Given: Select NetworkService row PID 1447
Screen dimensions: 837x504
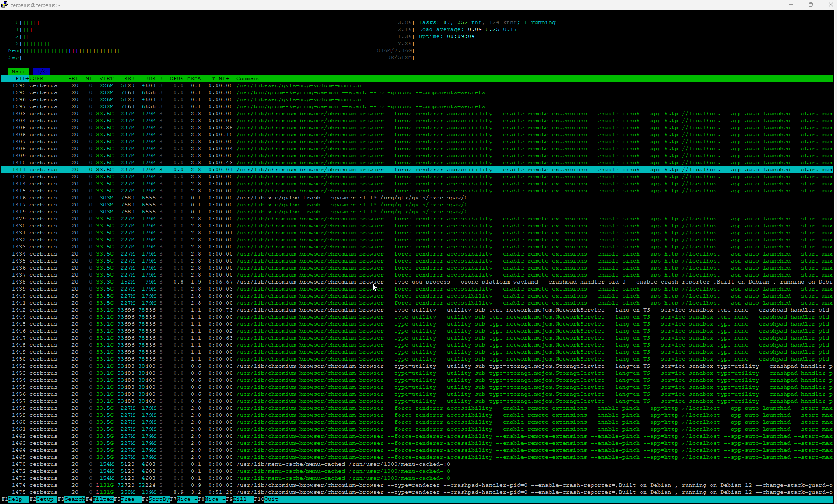Looking at the screenshot, I should [417, 338].
